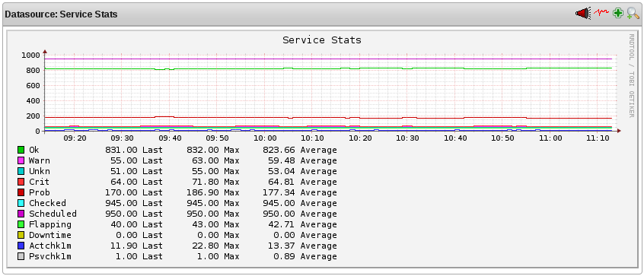Image resolution: width=644 pixels, height=276 pixels.
Task: Click the blue Actchk1m legend swatch
Action: point(21,246)
